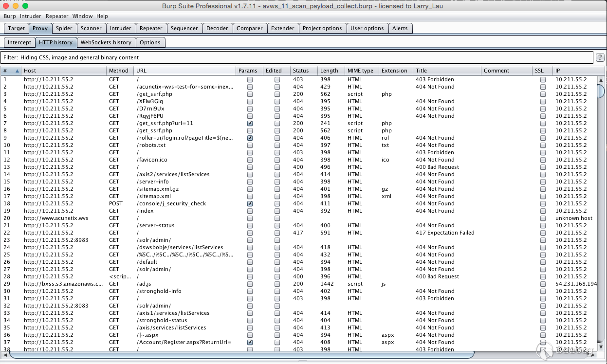607x364 pixels.
Task: Toggle Edited checkbox in row 1
Action: click(277, 80)
